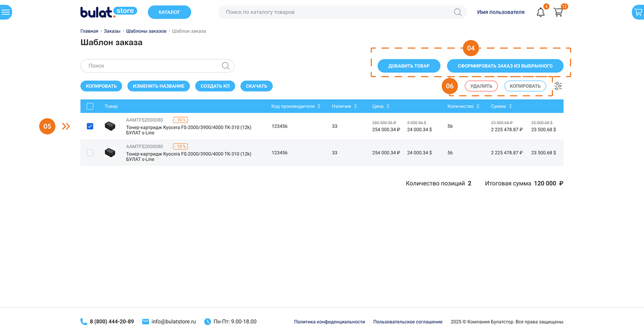Click the bulat.store logo
Screen dimensions: 644x336
108,12
